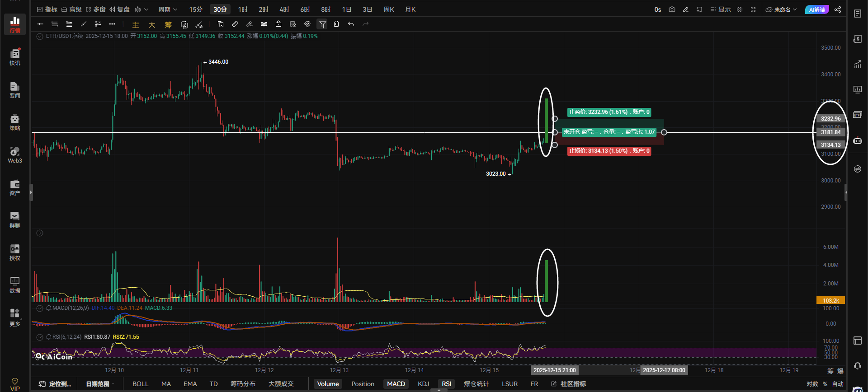Screen dimensions: 868x392
Task: Switch to the 4时 timeframe
Action: (284, 9)
